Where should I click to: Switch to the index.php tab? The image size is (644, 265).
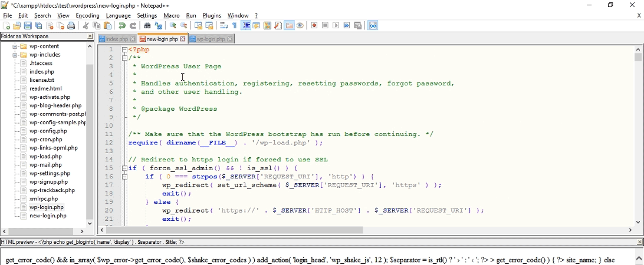pyautogui.click(x=116, y=39)
